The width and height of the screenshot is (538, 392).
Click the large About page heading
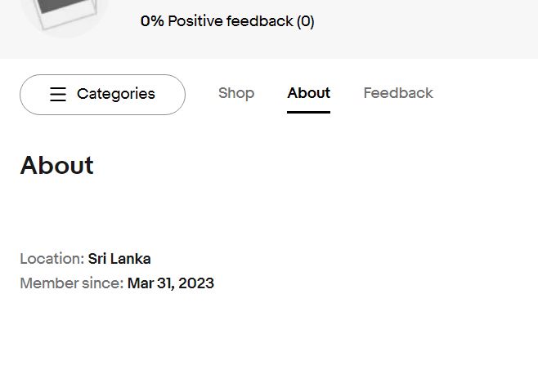tap(57, 166)
